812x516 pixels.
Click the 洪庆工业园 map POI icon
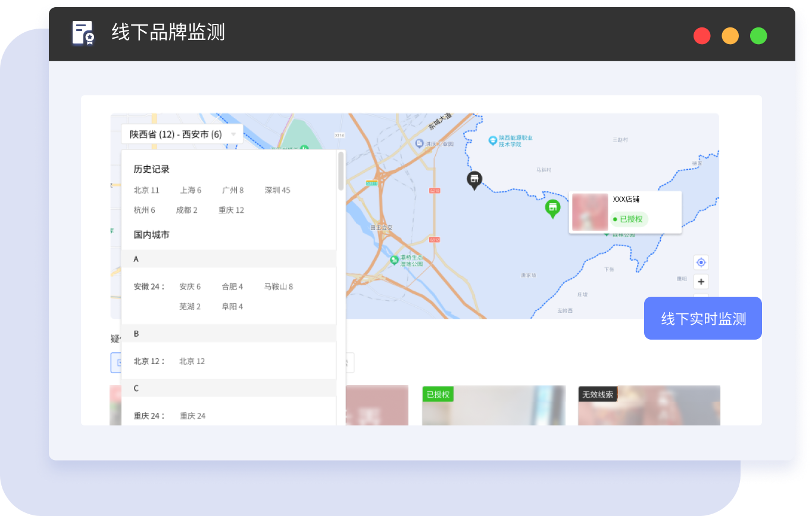[x=419, y=144]
